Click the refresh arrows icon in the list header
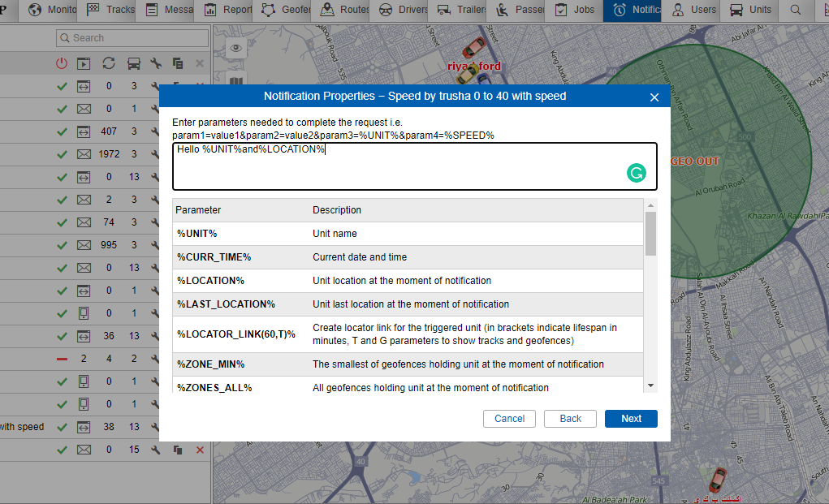Image resolution: width=829 pixels, height=504 pixels. click(109, 63)
